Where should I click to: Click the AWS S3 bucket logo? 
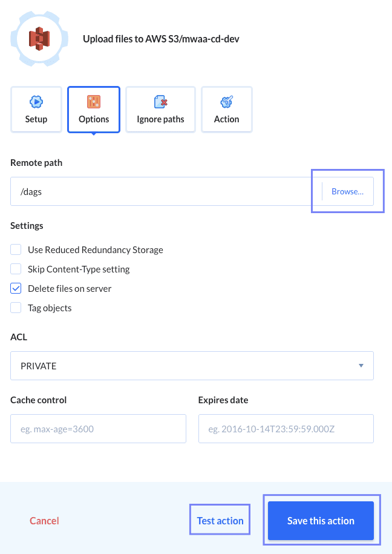pos(39,38)
